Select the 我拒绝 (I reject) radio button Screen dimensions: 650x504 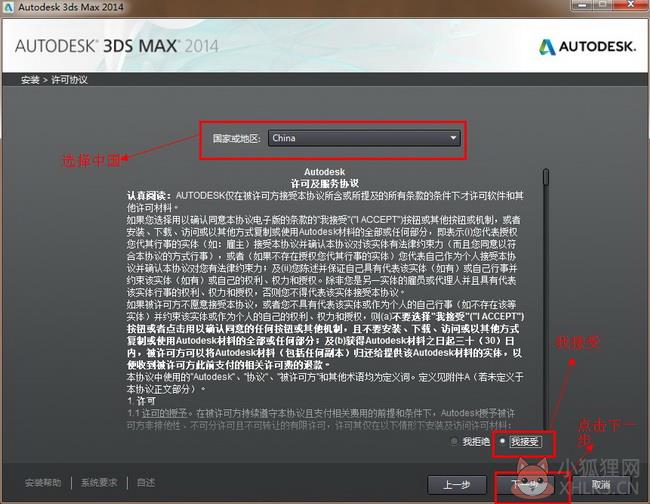click(x=454, y=441)
